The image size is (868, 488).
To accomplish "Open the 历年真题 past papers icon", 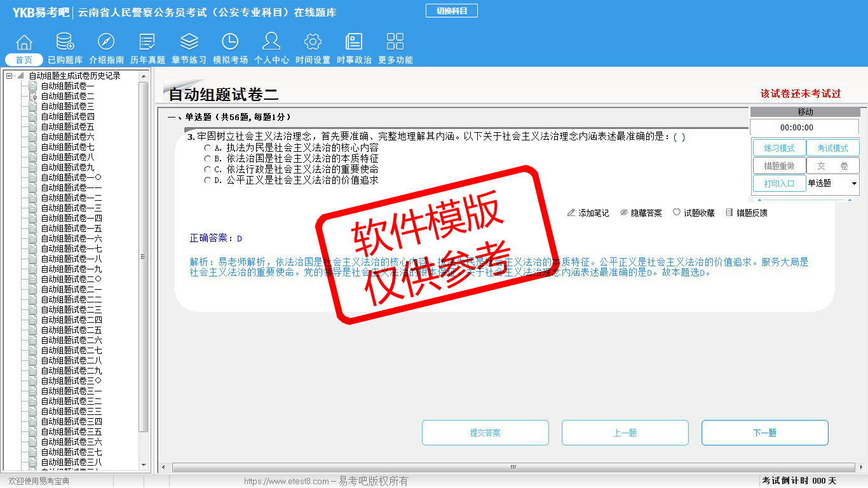I will 147,43.
